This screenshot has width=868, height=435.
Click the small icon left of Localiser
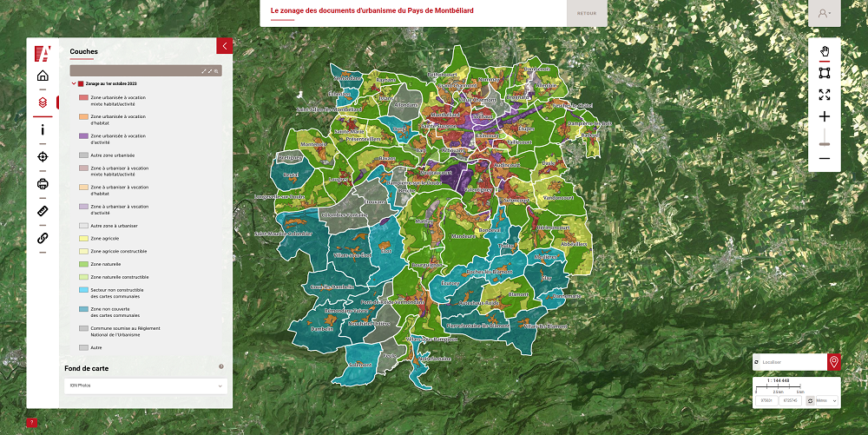(x=756, y=362)
